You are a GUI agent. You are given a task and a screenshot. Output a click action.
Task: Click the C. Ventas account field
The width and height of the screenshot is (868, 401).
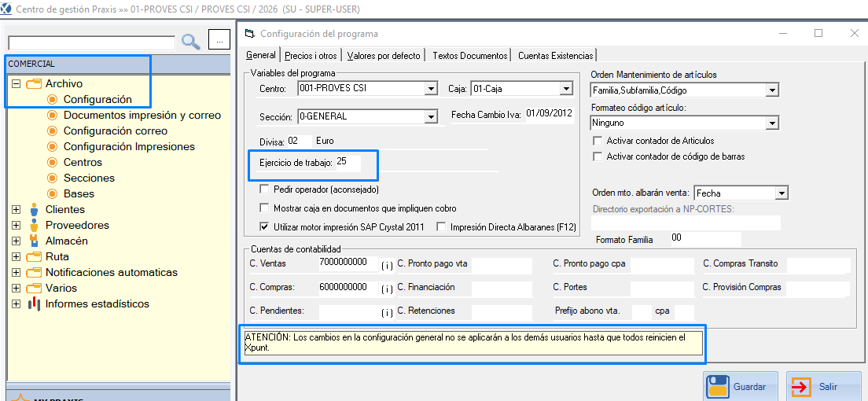click(348, 263)
